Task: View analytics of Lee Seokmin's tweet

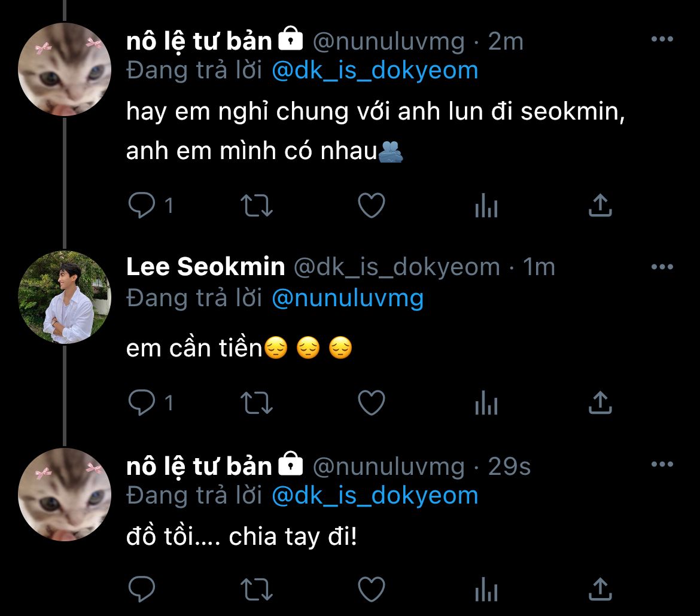Action: point(486,404)
